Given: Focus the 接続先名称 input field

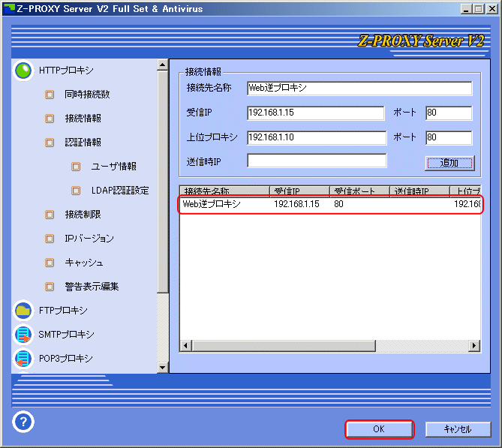Looking at the screenshot, I should [x=359, y=88].
